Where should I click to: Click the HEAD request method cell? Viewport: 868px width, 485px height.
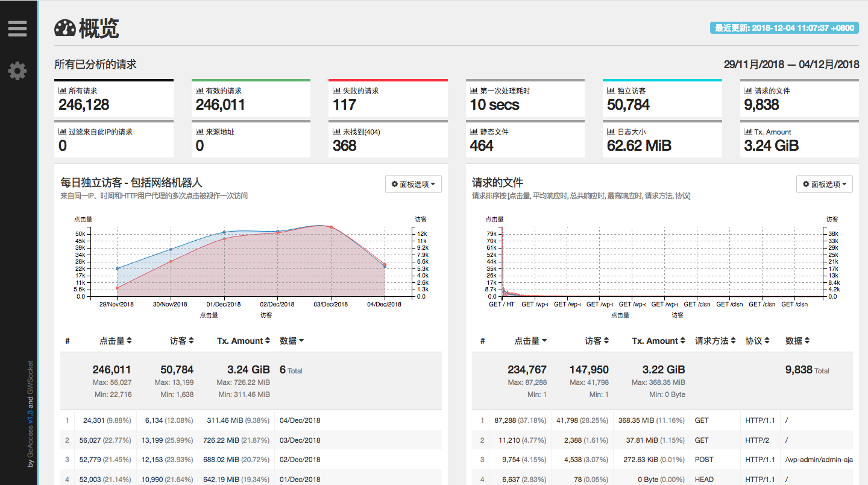(715, 479)
